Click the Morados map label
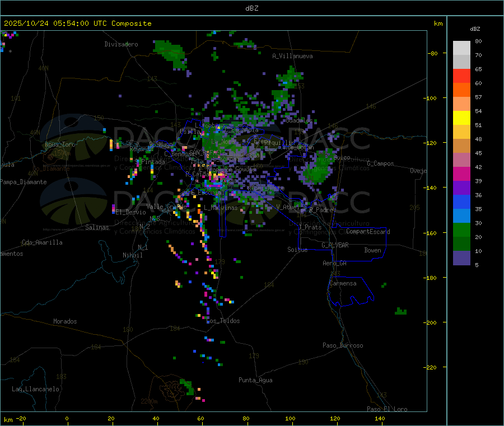 point(65,321)
